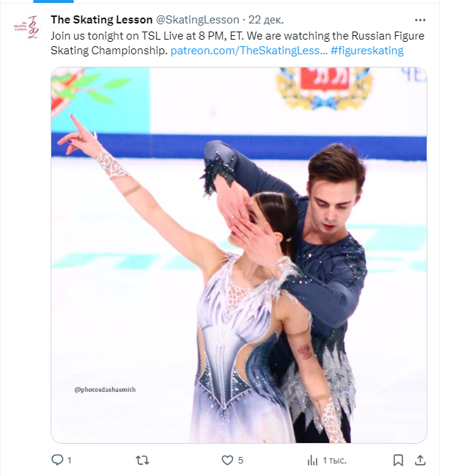View tweet analytics bar chart icon
453x476 pixels.
(x=312, y=461)
